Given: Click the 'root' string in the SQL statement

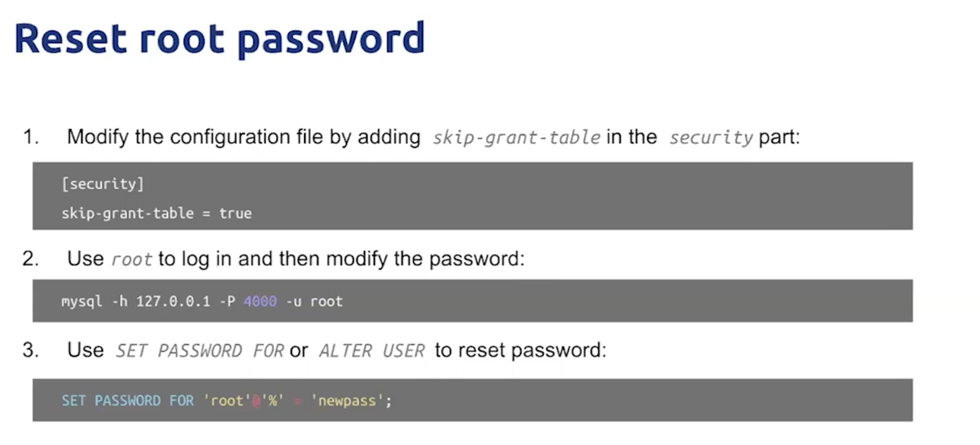Looking at the screenshot, I should pyautogui.click(x=226, y=400).
